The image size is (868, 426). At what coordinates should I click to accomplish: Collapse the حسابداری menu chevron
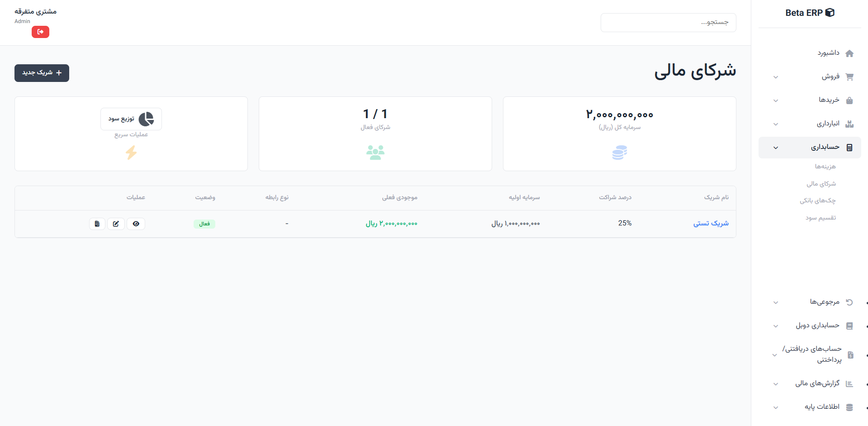(x=776, y=148)
